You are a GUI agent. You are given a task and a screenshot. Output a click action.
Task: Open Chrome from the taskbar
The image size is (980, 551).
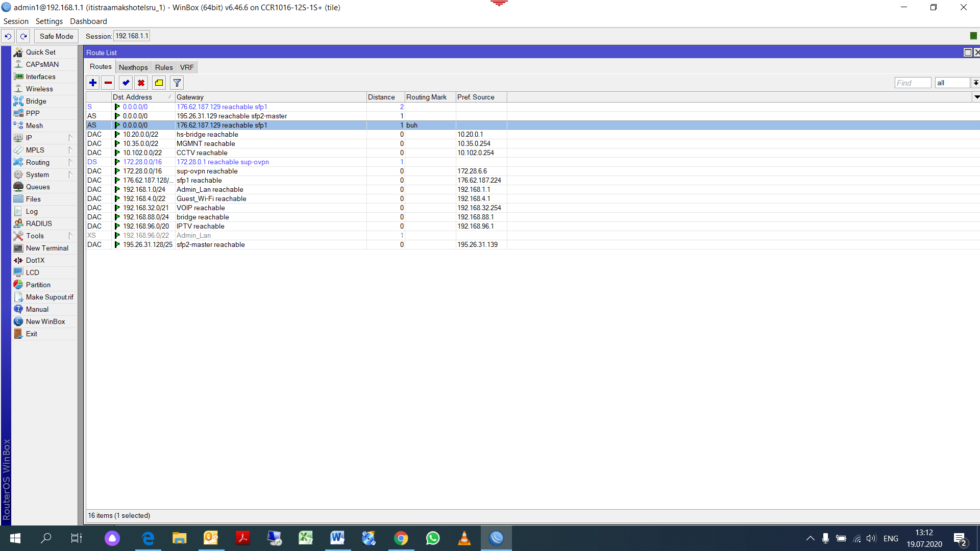pos(401,538)
